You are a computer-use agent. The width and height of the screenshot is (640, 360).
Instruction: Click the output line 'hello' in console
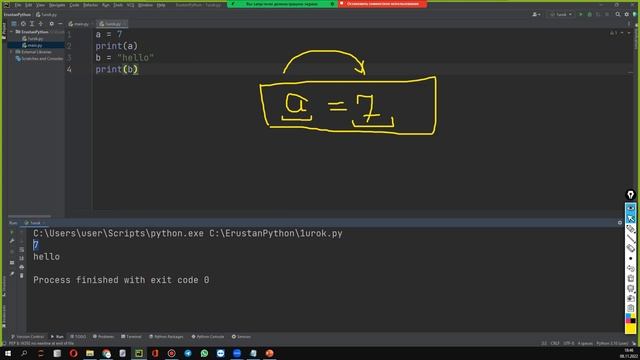pos(47,257)
